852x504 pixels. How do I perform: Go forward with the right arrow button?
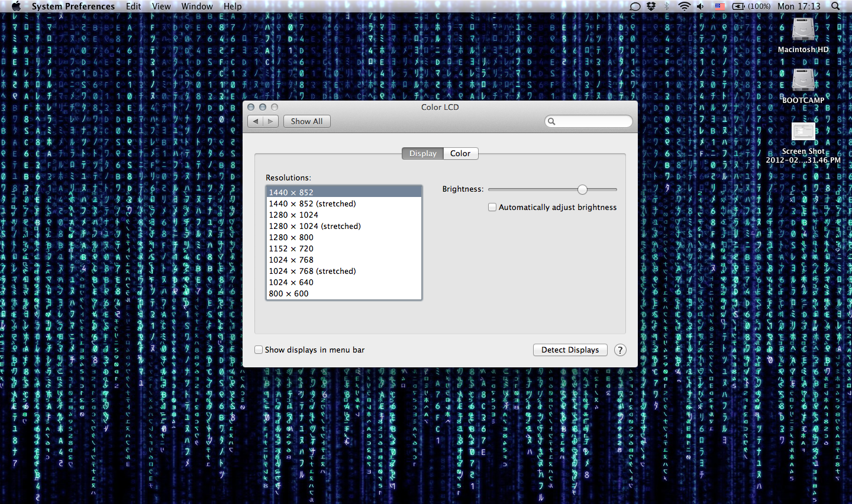click(270, 121)
